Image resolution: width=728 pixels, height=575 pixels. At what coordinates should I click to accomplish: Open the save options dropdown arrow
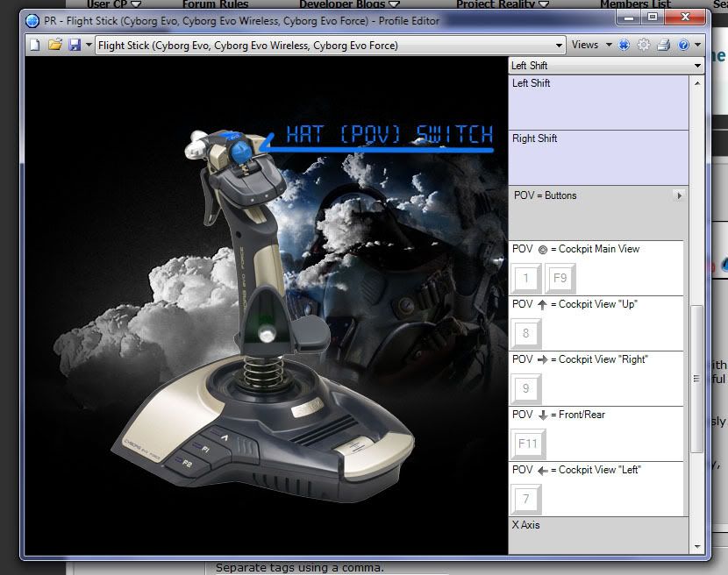point(89,45)
